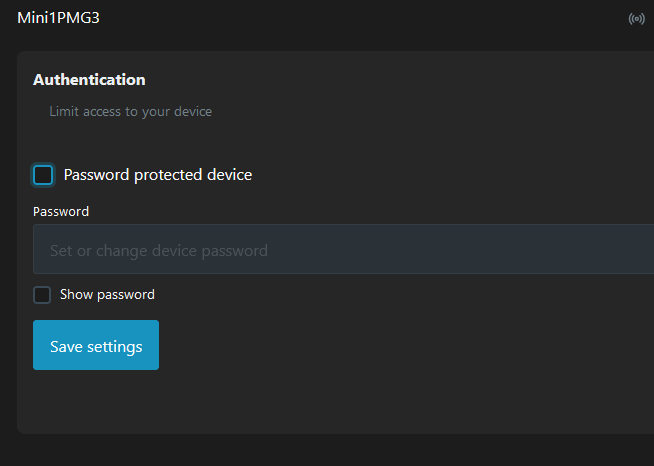Click the broadcast signal status icon

(636, 19)
